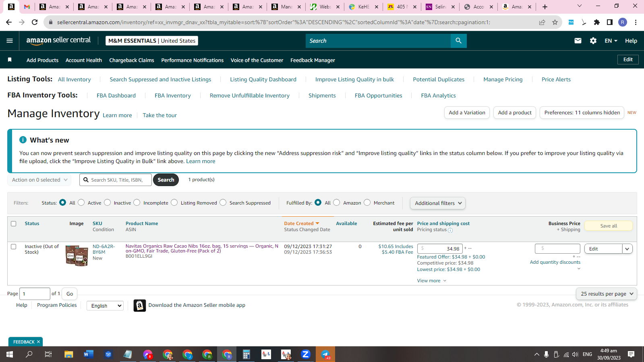
Task: Open the Action on 0 selected dropdown
Action: (x=39, y=180)
